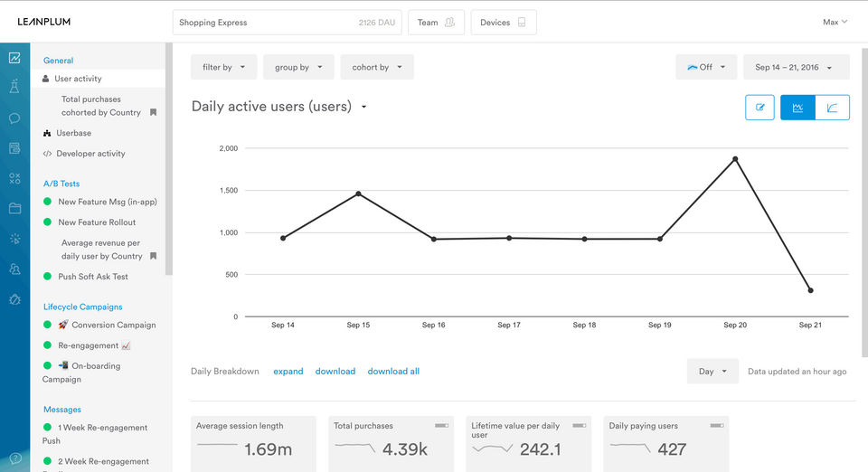Click the download all link

(x=393, y=372)
